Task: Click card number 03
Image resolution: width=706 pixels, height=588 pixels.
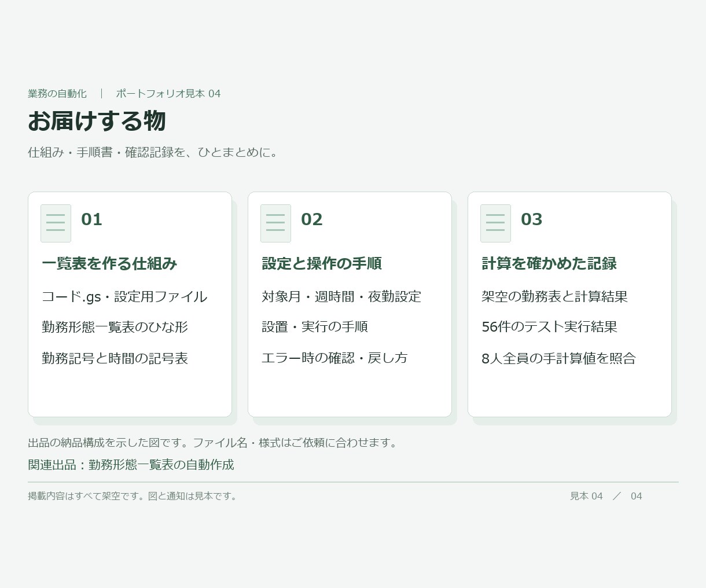Action: tap(531, 219)
